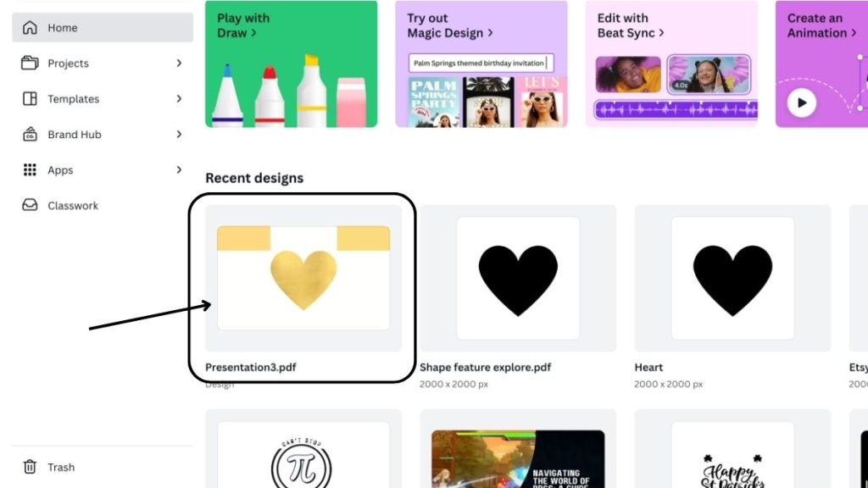Click the Trash bin icon
This screenshot has width=868, height=488.
(30, 467)
